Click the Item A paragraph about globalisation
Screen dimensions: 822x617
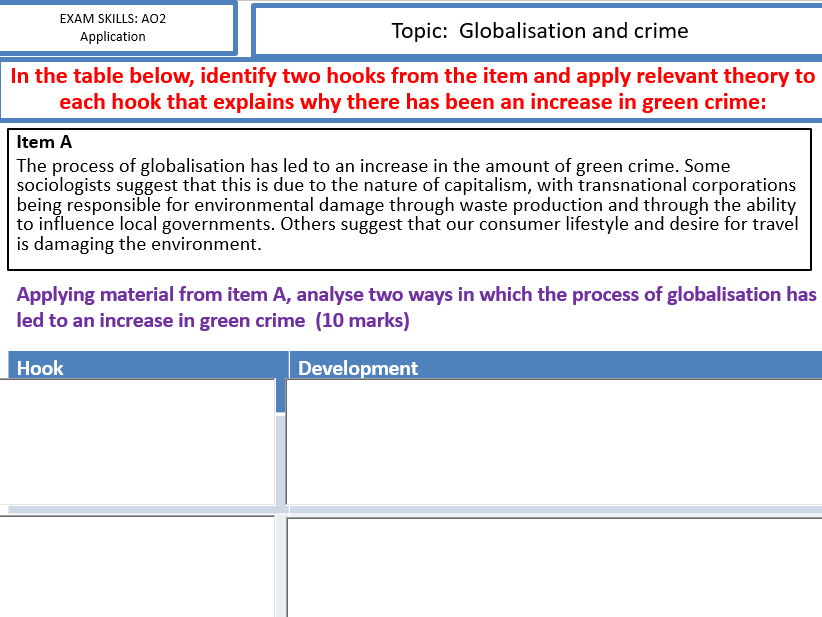point(407,205)
